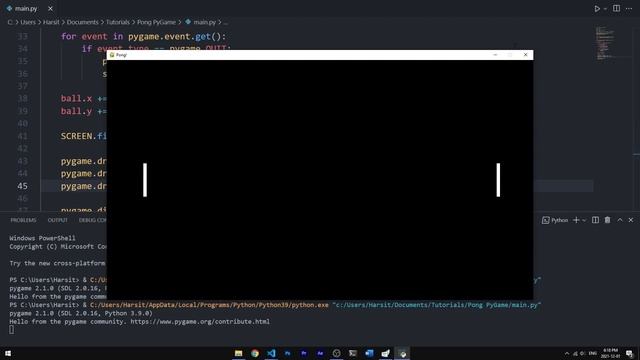The height and width of the screenshot is (360, 640).
Task: Click 'Tutorials' breadcrumb folder
Action: pyautogui.click(x=118, y=22)
